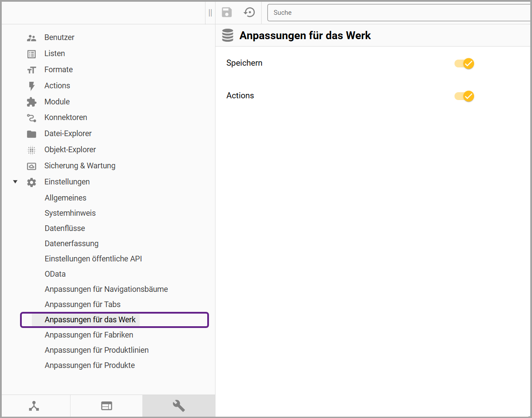Screen dimensions: 532x418
Task: Open Anpassungen für Fabriken settings
Action: pos(89,335)
